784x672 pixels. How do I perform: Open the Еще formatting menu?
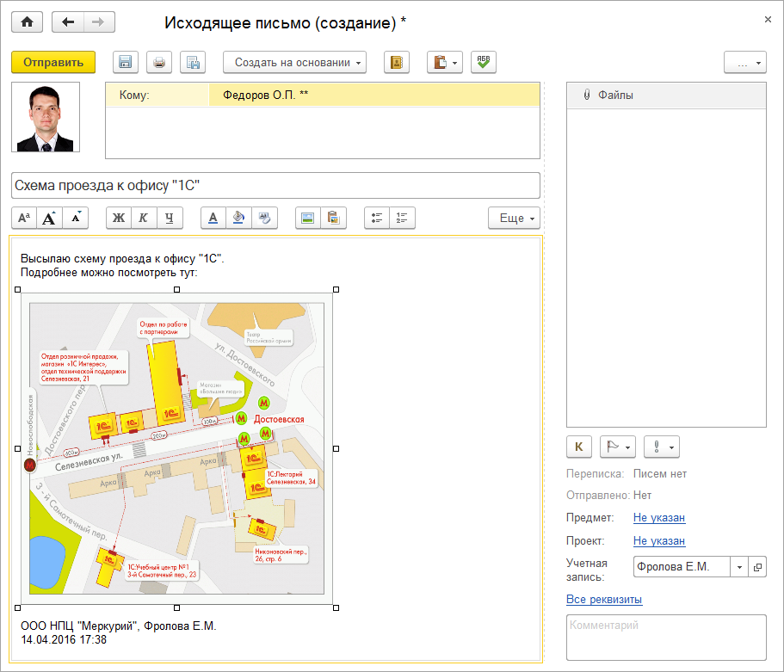(514, 218)
